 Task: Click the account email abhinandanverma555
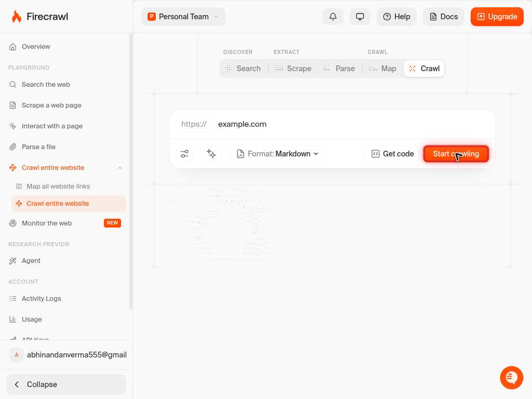pos(77,355)
